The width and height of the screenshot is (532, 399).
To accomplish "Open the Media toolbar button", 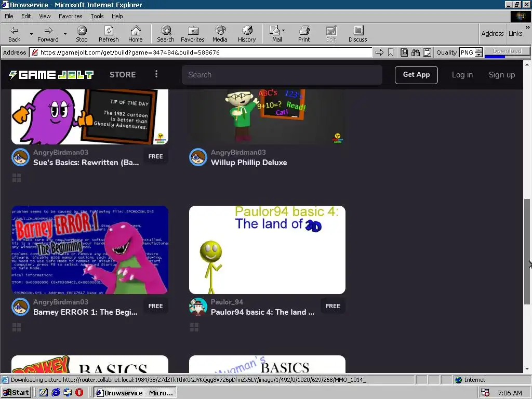I will (220, 34).
